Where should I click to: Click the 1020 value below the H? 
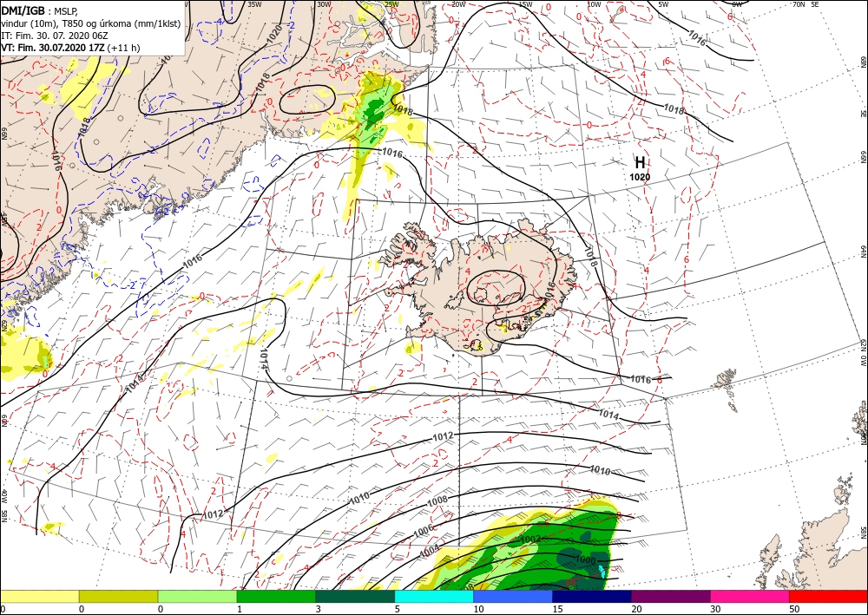[640, 177]
